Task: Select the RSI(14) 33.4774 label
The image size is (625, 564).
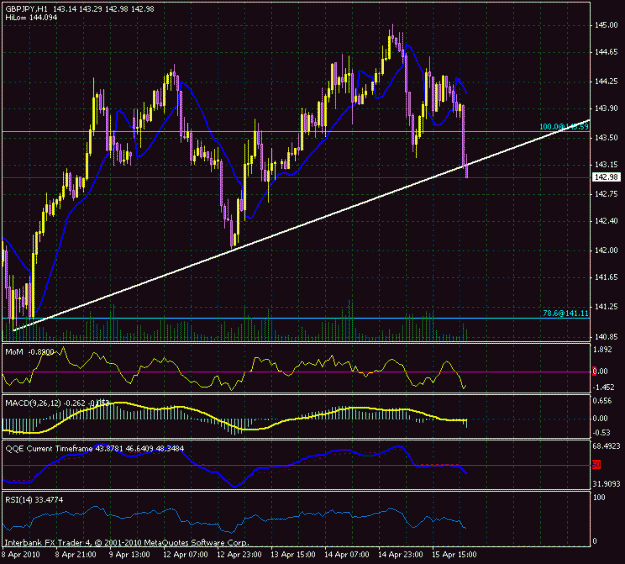Action: pos(34,500)
